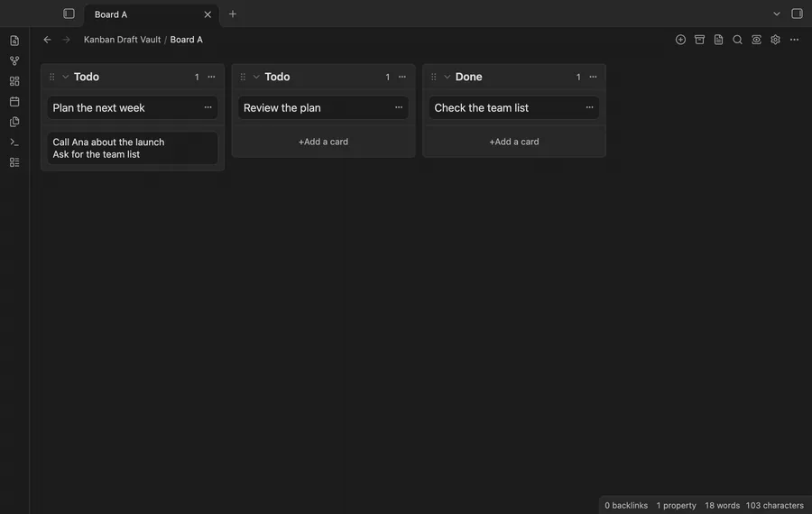Open options for Plan the next week
812x514 pixels.
(208, 107)
